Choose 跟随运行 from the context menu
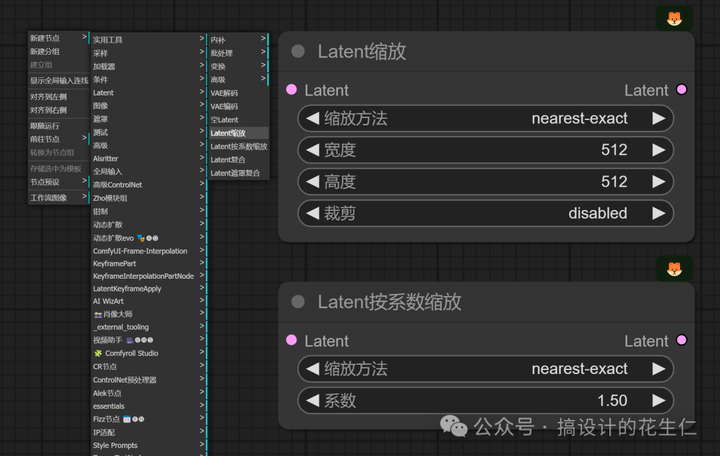 point(58,126)
